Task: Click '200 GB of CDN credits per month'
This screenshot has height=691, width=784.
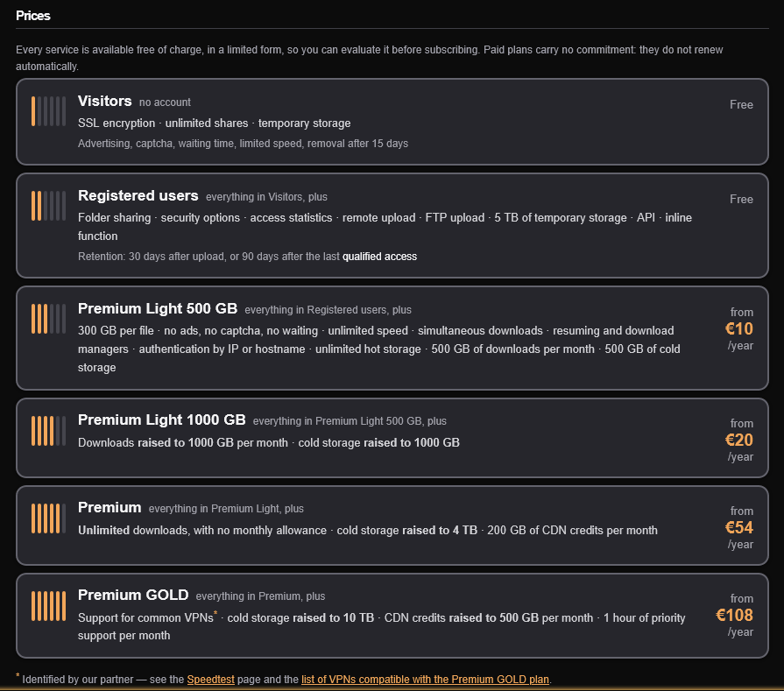Action: point(573,530)
